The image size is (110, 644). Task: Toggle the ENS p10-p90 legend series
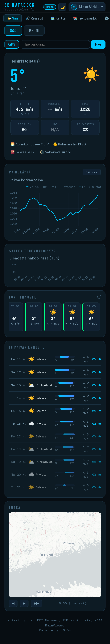click(90, 187)
